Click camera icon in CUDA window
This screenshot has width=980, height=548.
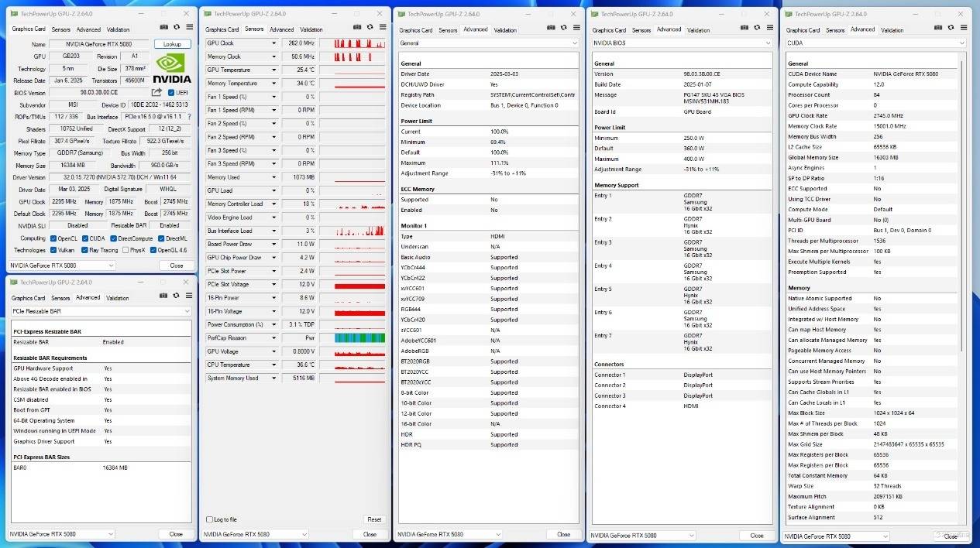[x=938, y=28]
